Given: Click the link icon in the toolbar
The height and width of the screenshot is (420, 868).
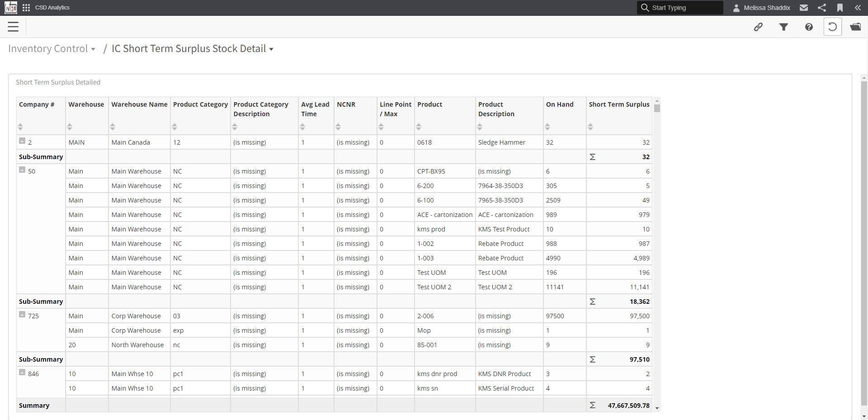Looking at the screenshot, I should (x=758, y=27).
